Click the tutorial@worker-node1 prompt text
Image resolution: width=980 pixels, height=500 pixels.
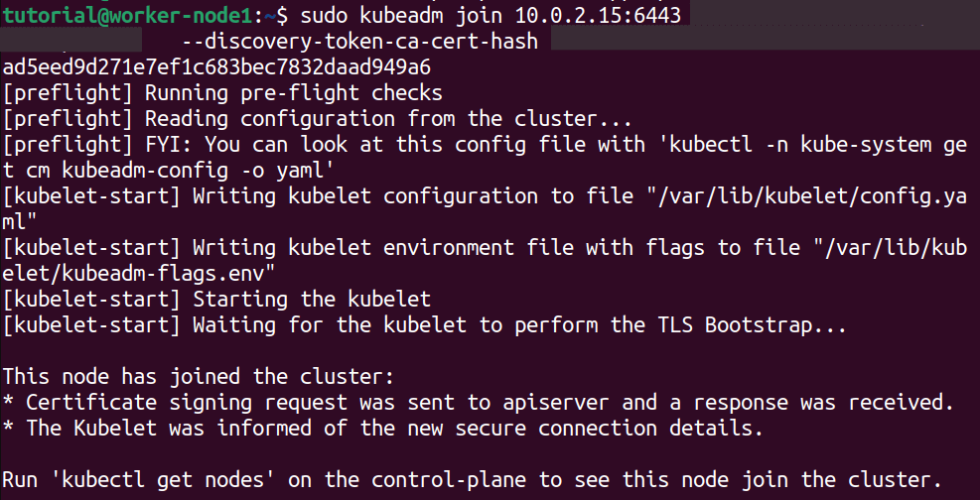pyautogui.click(x=129, y=14)
